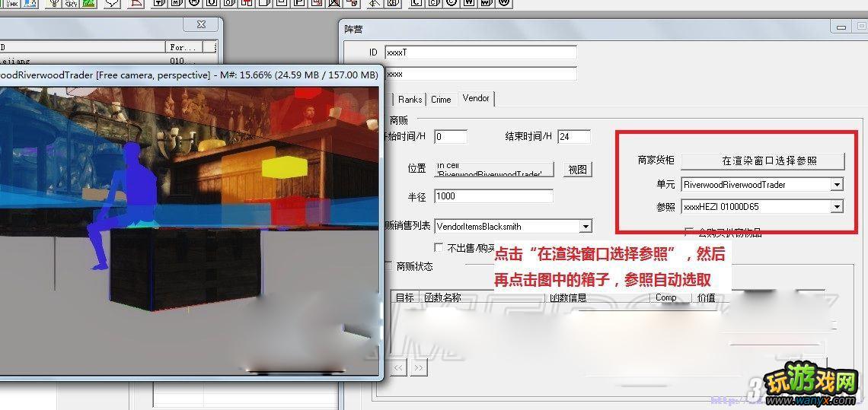Image resolution: width=868 pixels, height=410 pixels.
Task: Toggle the lightbulb lighting toolbar icon
Action: 55,3
